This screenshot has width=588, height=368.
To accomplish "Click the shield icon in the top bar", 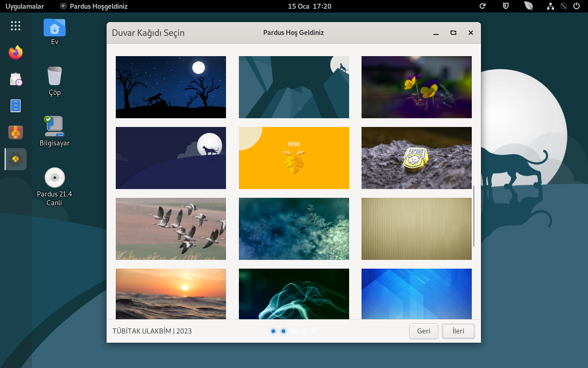I will (506, 6).
